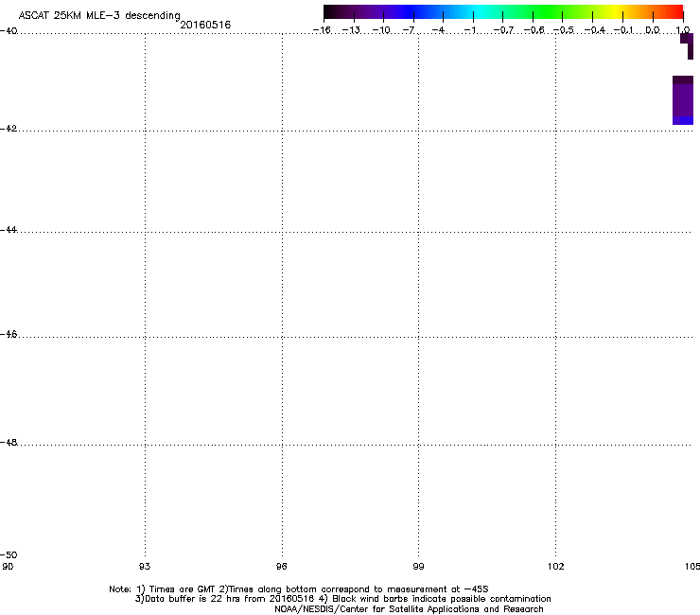Click the cyan section of the color bar
This screenshot has height=615, width=700.
[x=477, y=12]
